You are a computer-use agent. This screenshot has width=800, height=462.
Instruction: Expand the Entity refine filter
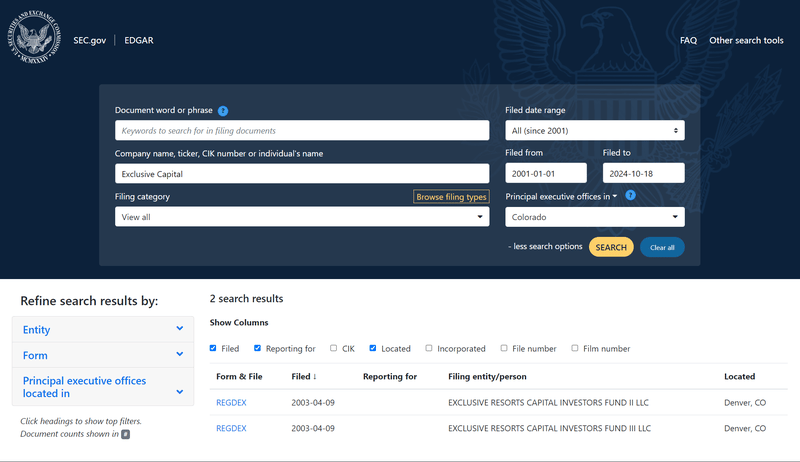pos(103,329)
